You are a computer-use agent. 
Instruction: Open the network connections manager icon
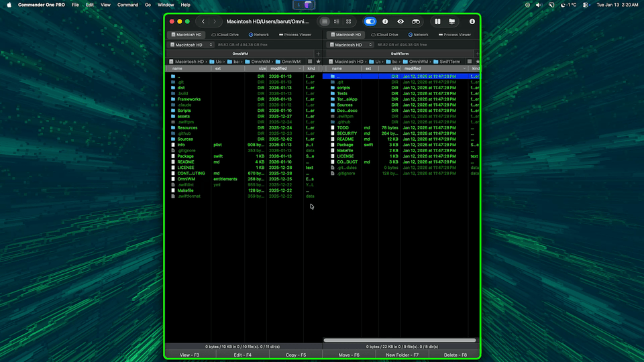pos(451,21)
